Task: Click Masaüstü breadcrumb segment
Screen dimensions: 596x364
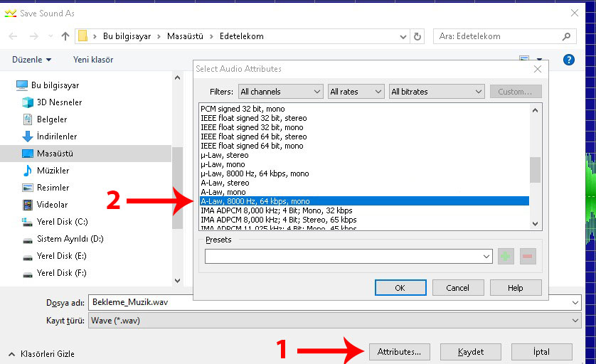Action: (x=185, y=36)
